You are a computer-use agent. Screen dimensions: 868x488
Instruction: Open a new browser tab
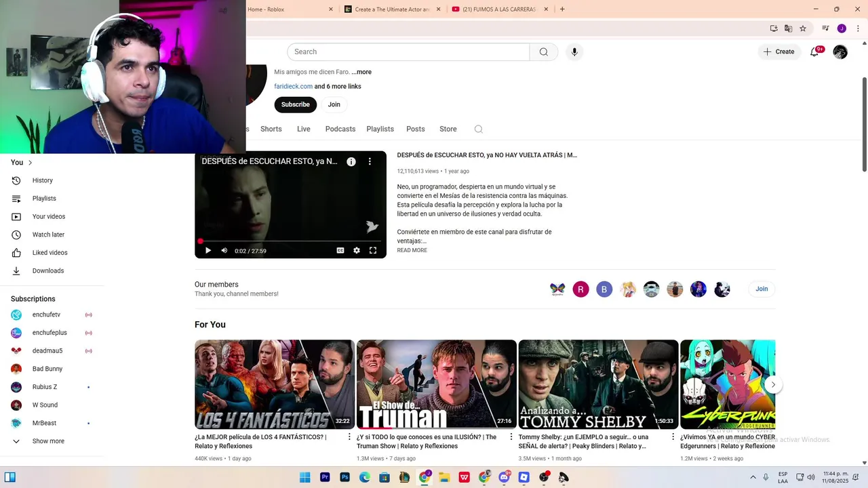562,9
